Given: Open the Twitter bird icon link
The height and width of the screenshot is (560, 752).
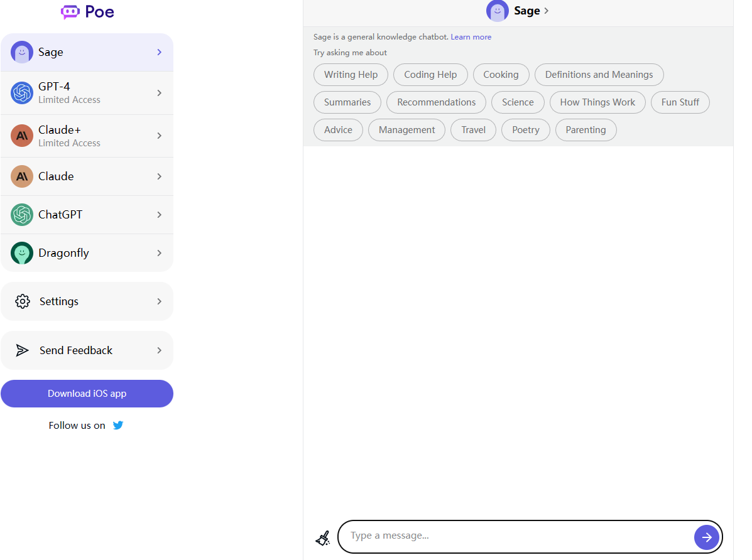Looking at the screenshot, I should (x=118, y=425).
